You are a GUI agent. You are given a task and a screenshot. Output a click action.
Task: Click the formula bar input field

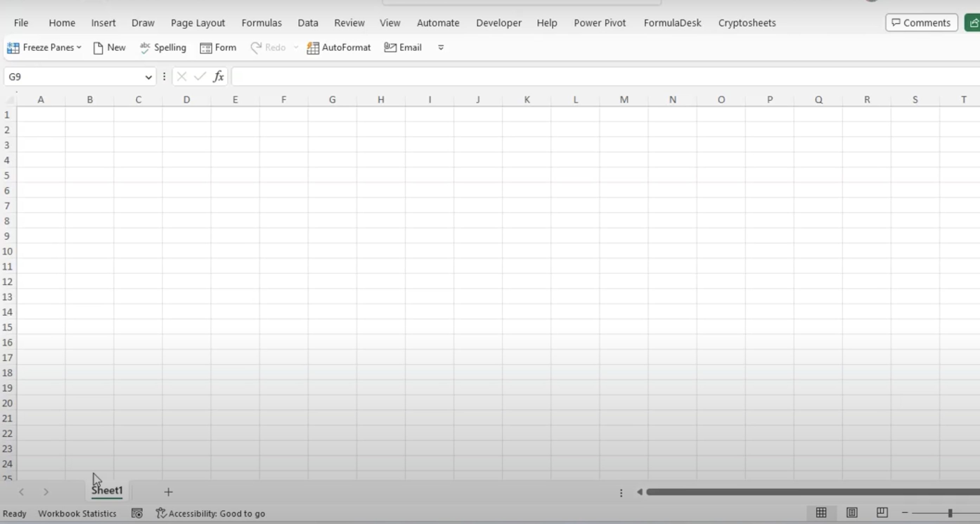570,77
